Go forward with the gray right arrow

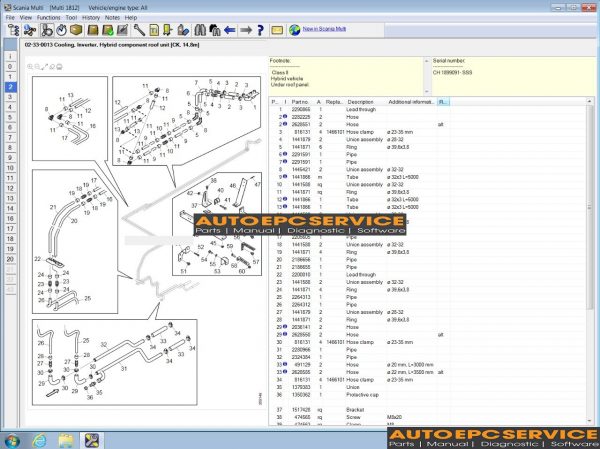click(x=246, y=30)
